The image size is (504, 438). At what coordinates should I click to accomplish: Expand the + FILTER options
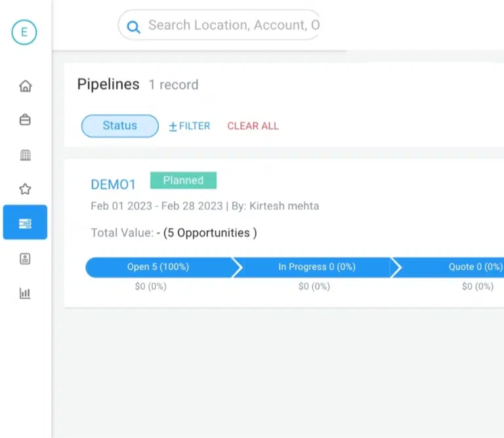(x=190, y=126)
